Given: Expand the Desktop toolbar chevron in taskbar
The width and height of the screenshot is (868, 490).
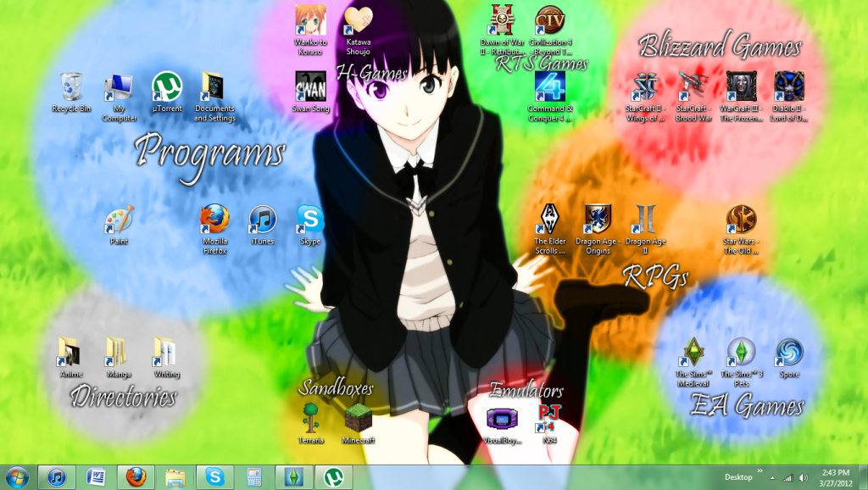Looking at the screenshot, I should (759, 471).
